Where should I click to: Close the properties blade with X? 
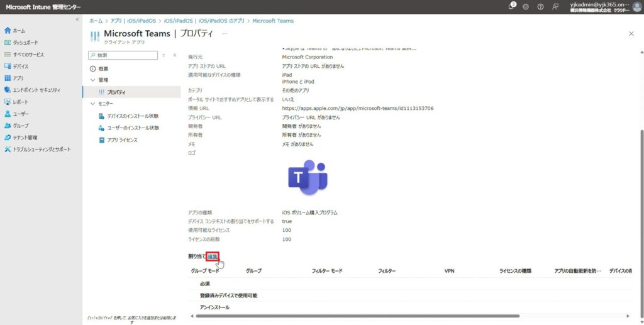631,34
